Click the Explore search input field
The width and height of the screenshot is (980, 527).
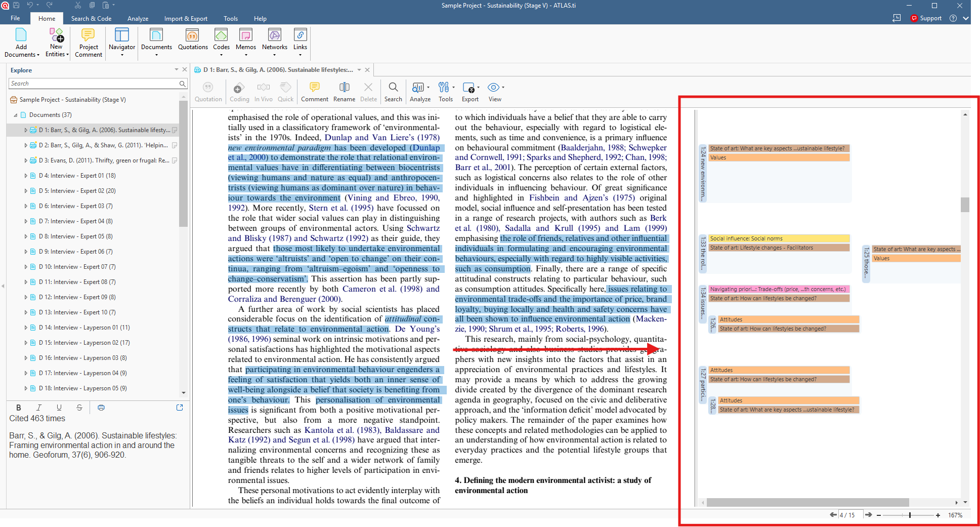click(94, 84)
